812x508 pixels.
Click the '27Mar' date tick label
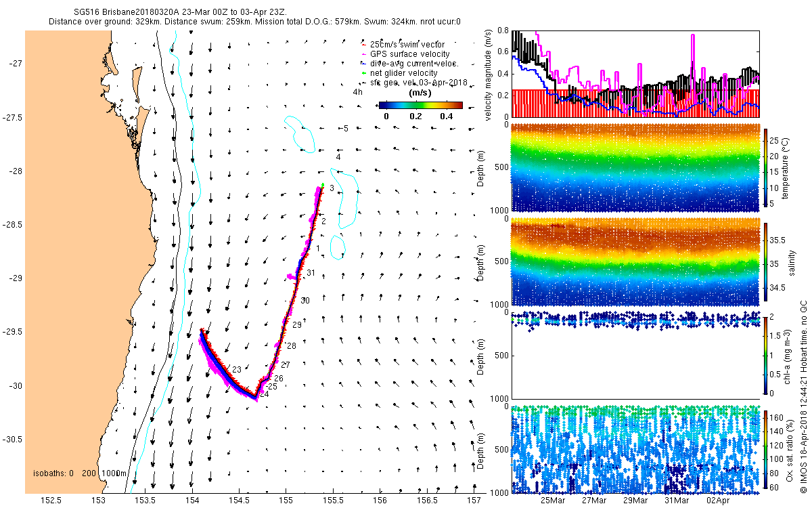(593, 501)
